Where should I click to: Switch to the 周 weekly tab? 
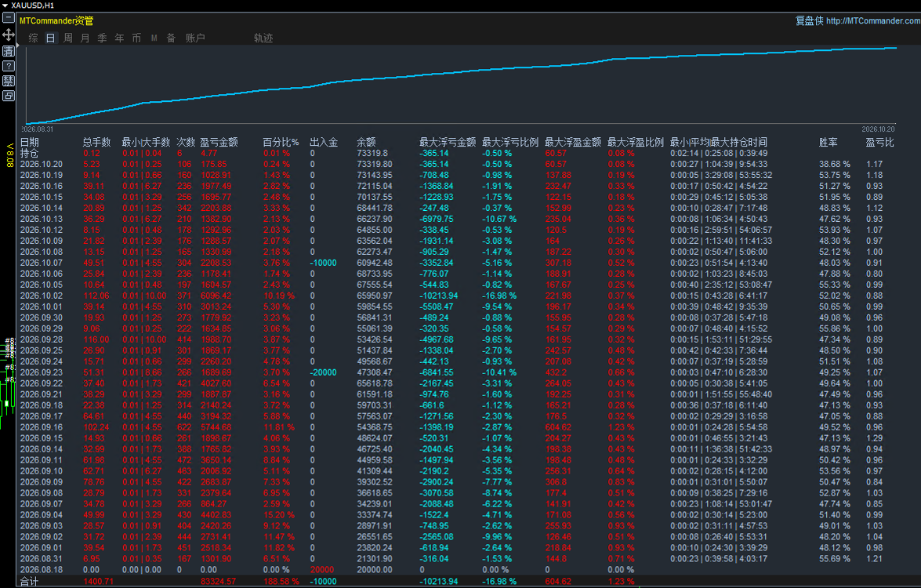(68, 38)
